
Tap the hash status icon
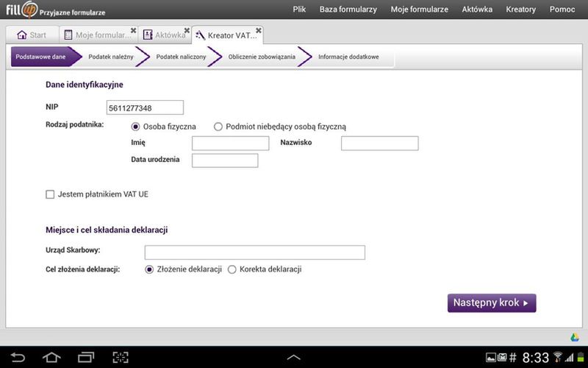512,358
